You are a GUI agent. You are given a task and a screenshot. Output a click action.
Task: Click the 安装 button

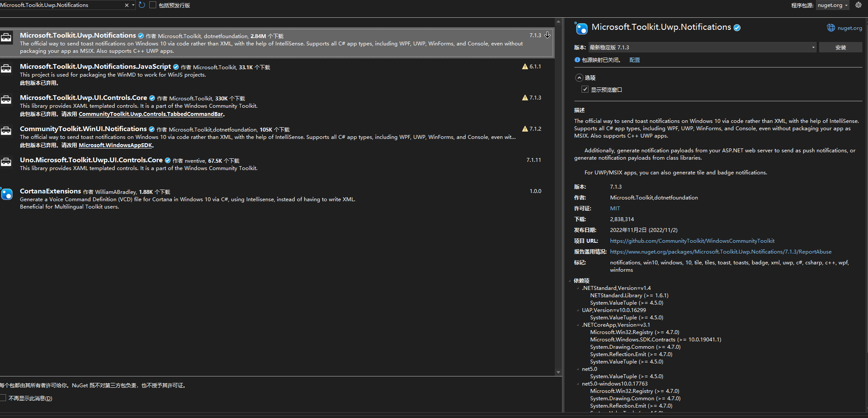pyautogui.click(x=840, y=48)
